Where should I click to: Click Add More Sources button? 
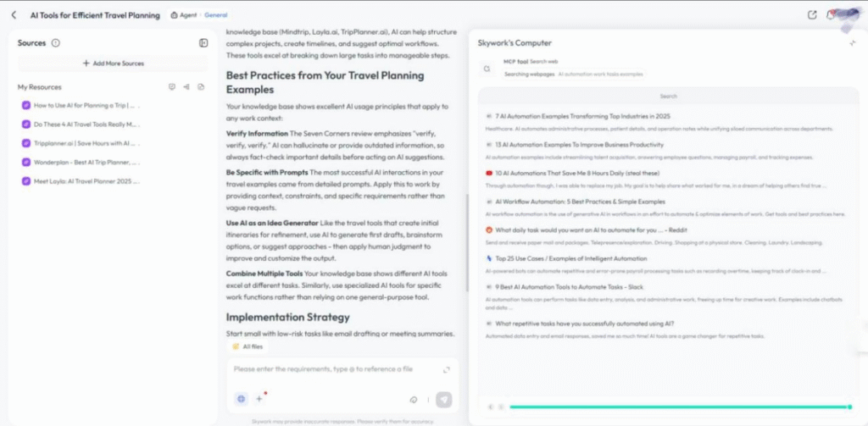[113, 64]
